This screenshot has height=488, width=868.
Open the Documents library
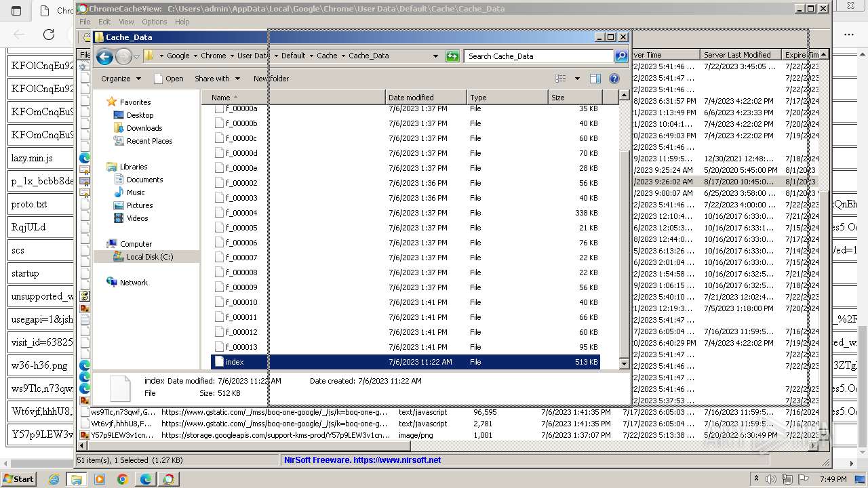(144, 180)
